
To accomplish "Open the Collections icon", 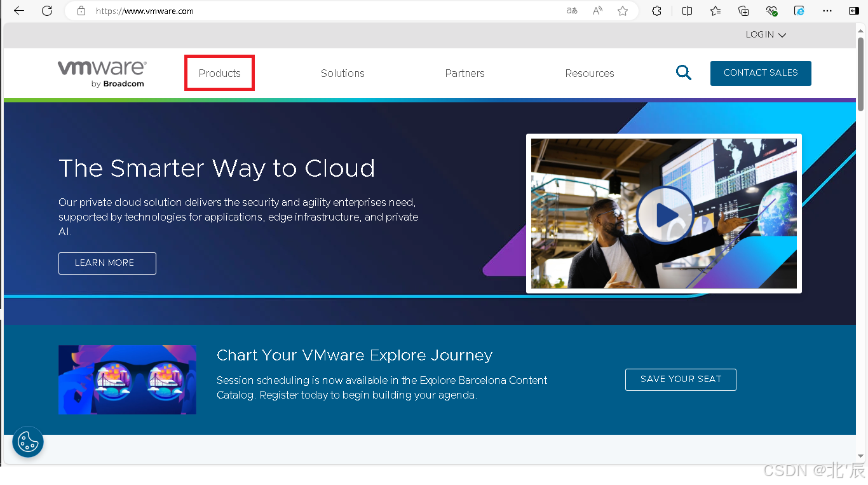I will tap(743, 11).
